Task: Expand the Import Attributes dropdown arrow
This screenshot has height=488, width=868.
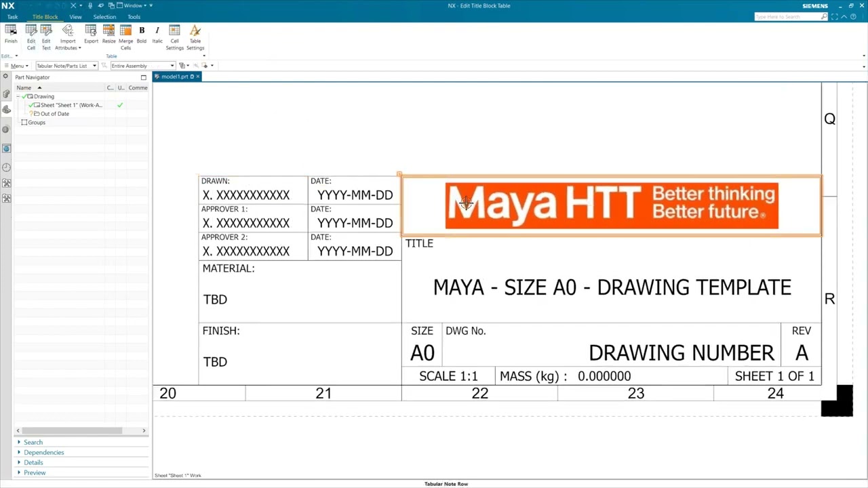Action: (x=79, y=48)
